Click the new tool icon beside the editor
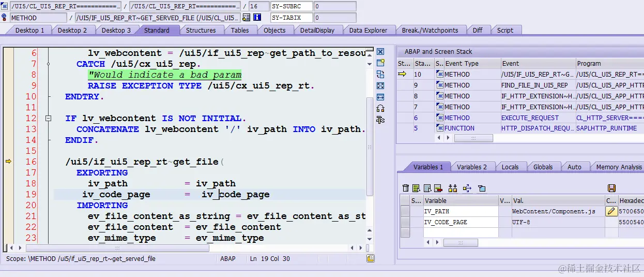 [380, 63]
